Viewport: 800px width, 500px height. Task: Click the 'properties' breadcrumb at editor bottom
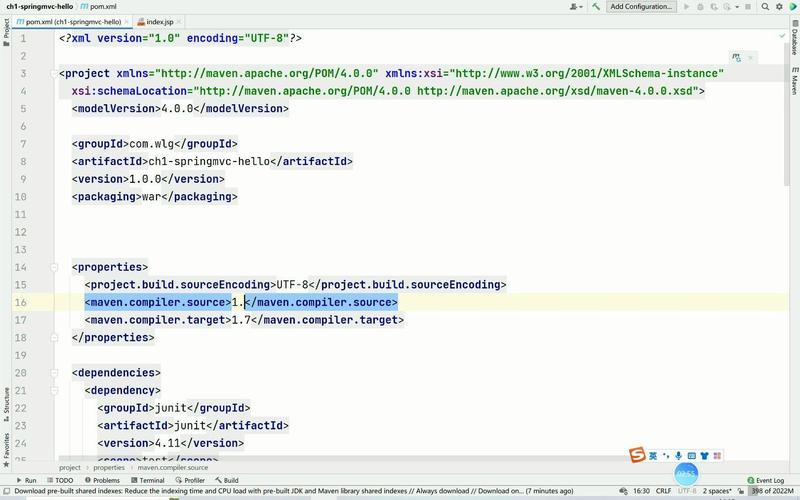[x=109, y=467]
